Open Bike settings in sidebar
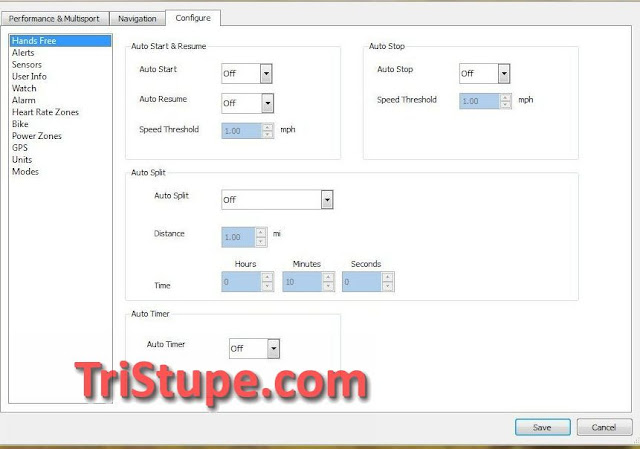The height and width of the screenshot is (449, 640). pyautogui.click(x=60, y=124)
